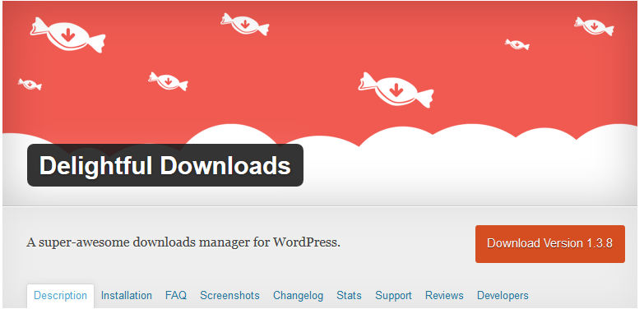The height and width of the screenshot is (309, 644).
Task: View the Screenshots tab
Action: tap(229, 296)
